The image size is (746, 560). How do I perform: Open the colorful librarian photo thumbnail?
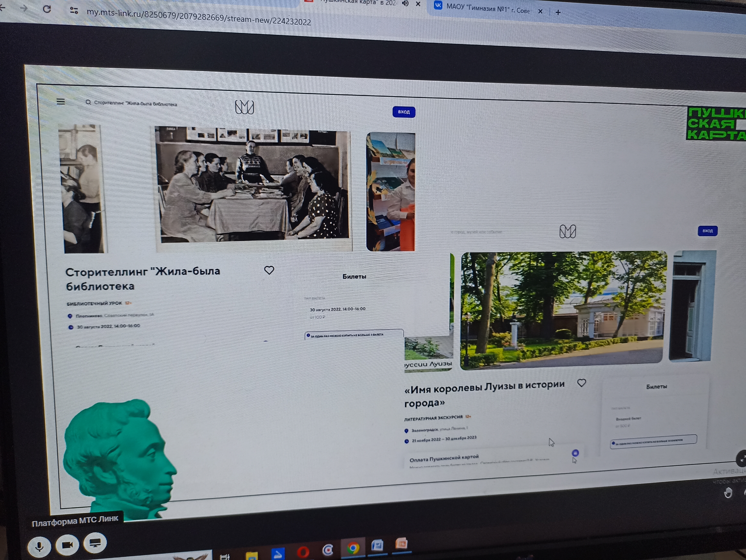click(x=391, y=191)
